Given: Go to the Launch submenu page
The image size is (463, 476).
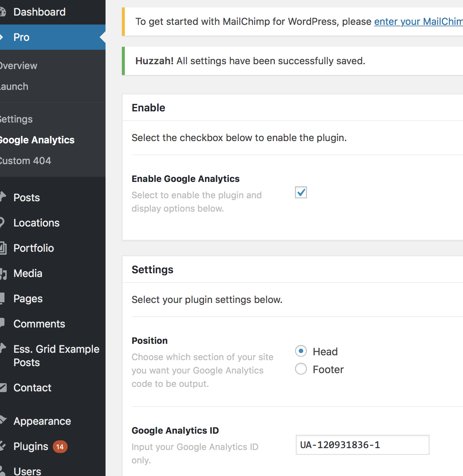Looking at the screenshot, I should coord(14,87).
